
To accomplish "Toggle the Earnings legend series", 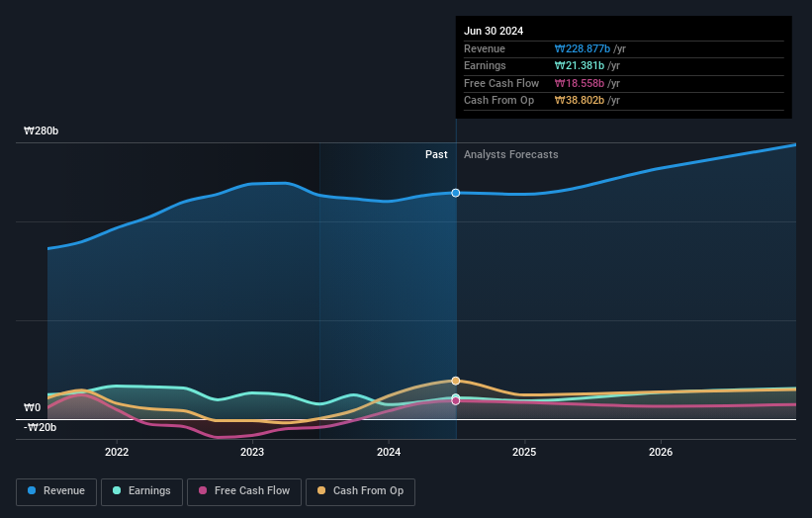I will pyautogui.click(x=141, y=491).
